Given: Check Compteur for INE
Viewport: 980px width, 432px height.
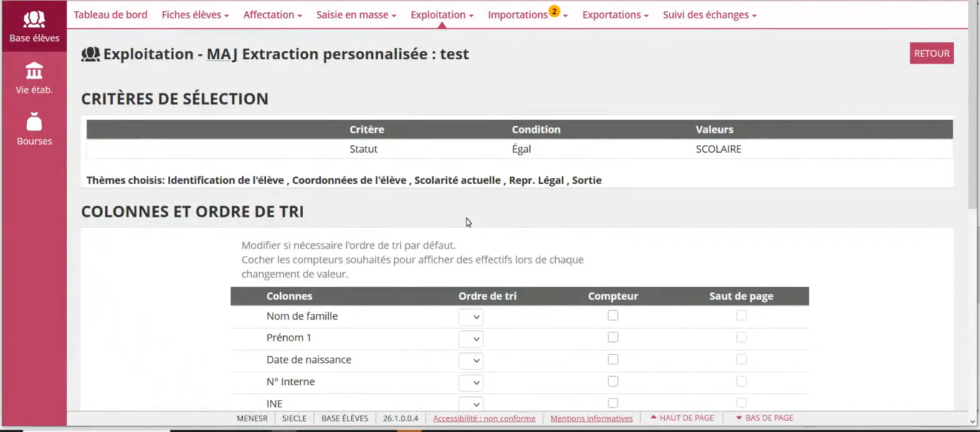Looking at the screenshot, I should coord(613,403).
